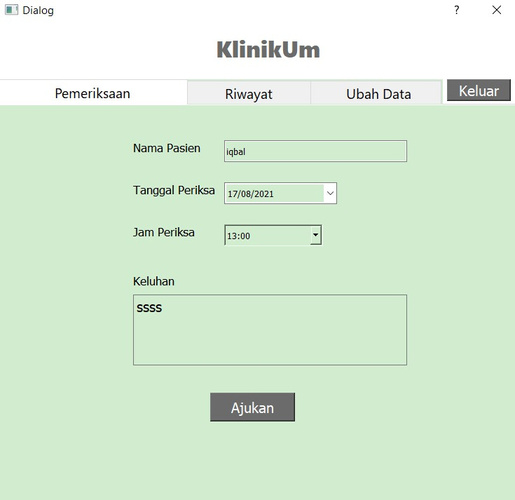
Task: Click the Jam Periksa label
Action: point(164,232)
